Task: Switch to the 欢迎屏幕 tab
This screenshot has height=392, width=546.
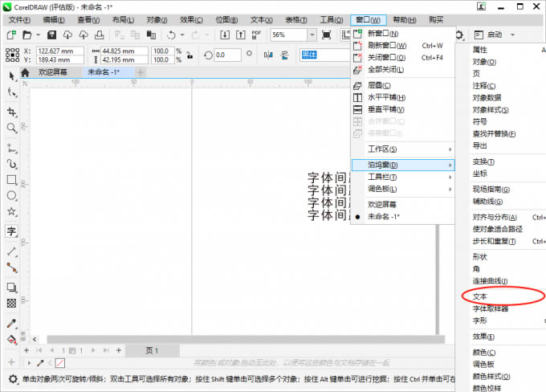Action: tap(53, 72)
